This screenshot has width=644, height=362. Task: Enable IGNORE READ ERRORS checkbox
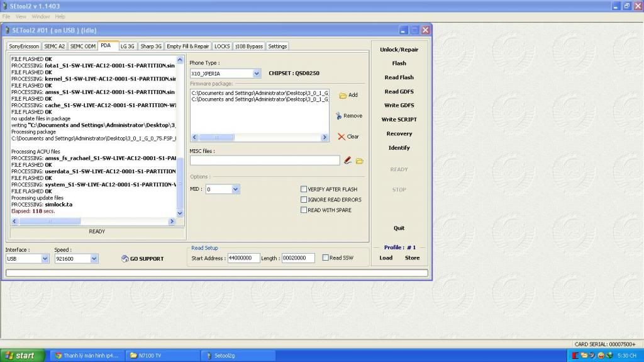click(x=304, y=200)
